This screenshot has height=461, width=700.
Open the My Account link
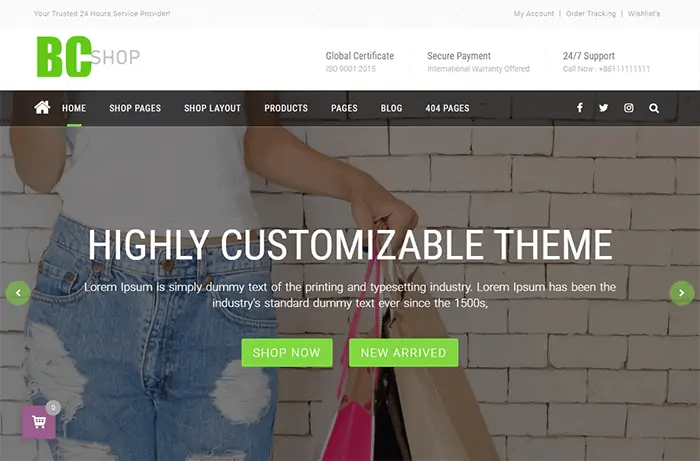[533, 13]
